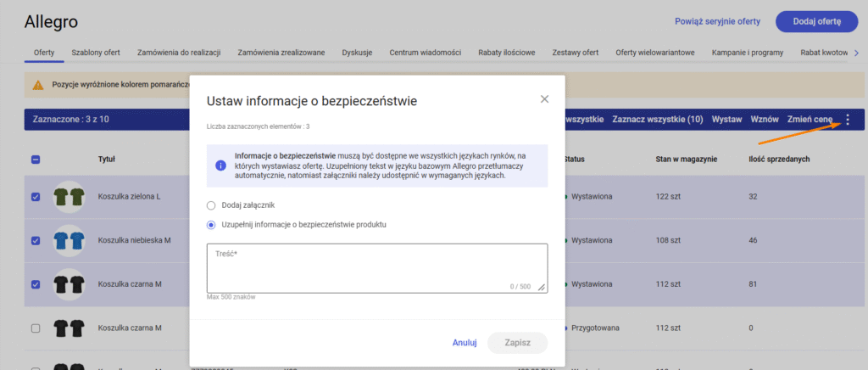Select the Dodaj załącznik radio option
The width and height of the screenshot is (868, 370).
210,205
